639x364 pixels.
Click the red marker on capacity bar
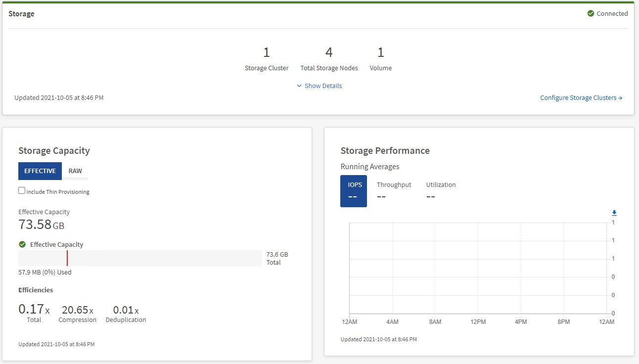67,258
